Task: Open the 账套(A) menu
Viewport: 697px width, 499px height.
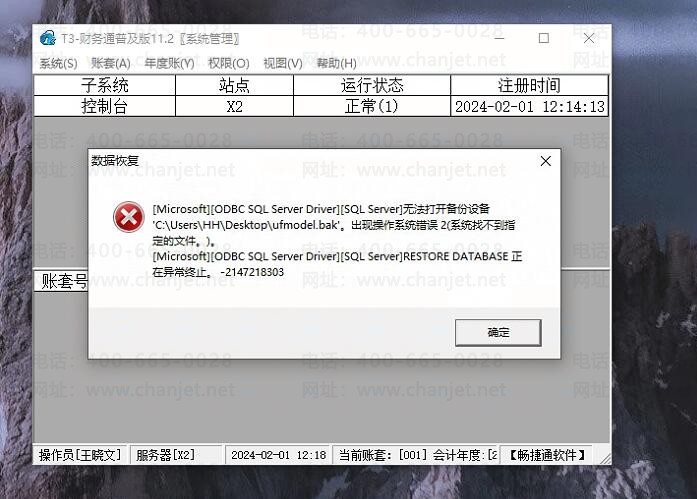Action: pyautogui.click(x=111, y=64)
